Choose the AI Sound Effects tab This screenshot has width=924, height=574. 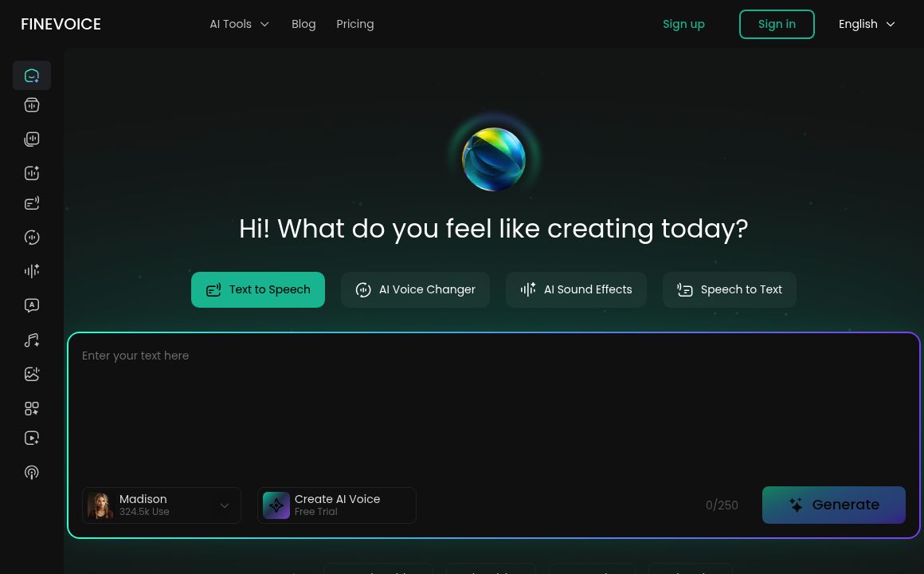click(576, 289)
